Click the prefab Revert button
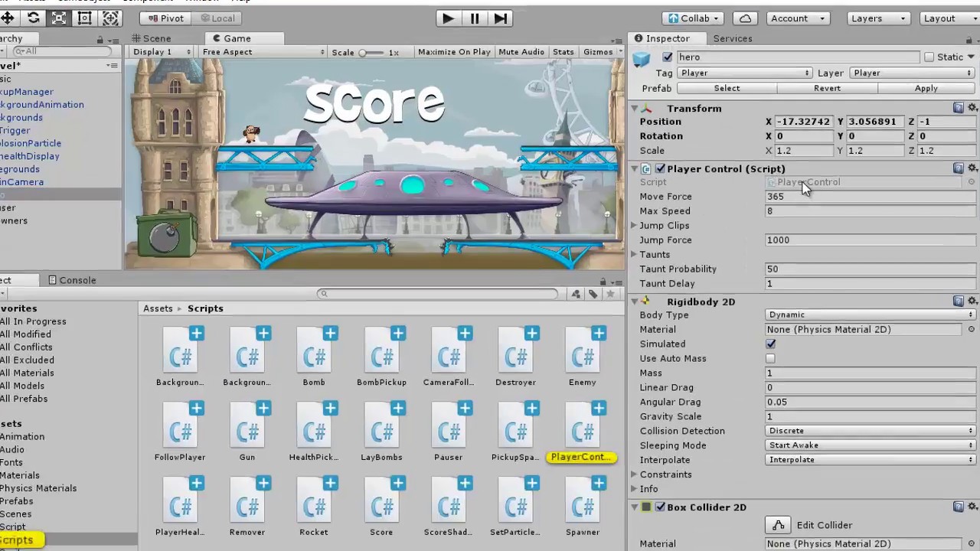The image size is (980, 551). 827,88
